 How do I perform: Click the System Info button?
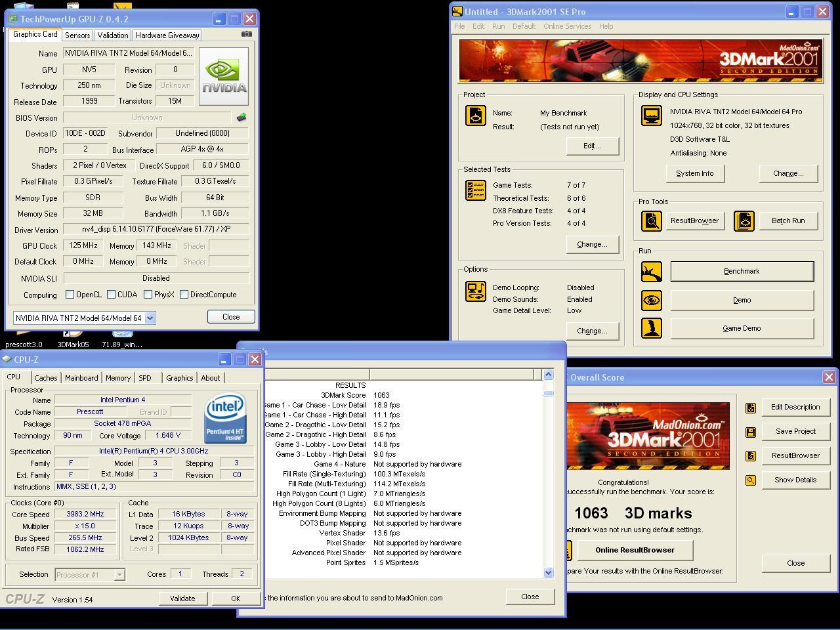695,173
